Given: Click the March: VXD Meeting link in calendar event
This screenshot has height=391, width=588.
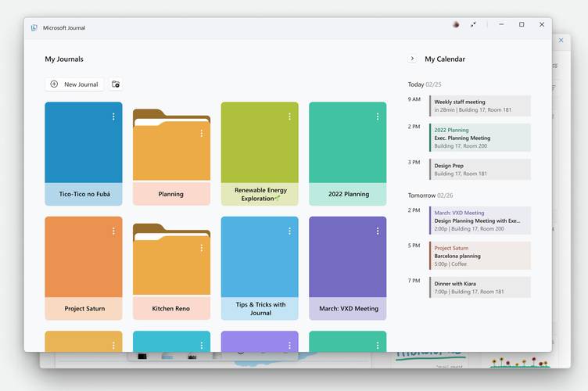Looking at the screenshot, I should click(x=460, y=213).
